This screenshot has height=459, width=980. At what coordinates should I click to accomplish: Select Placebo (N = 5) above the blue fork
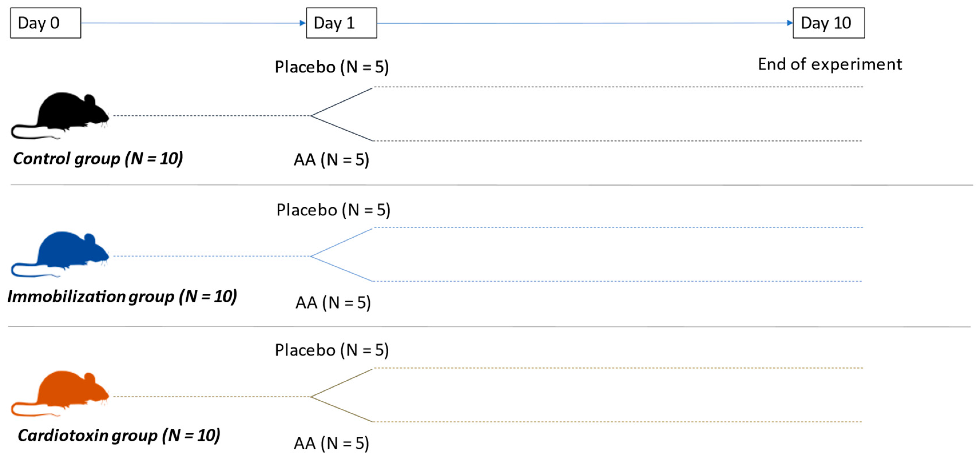[333, 210]
